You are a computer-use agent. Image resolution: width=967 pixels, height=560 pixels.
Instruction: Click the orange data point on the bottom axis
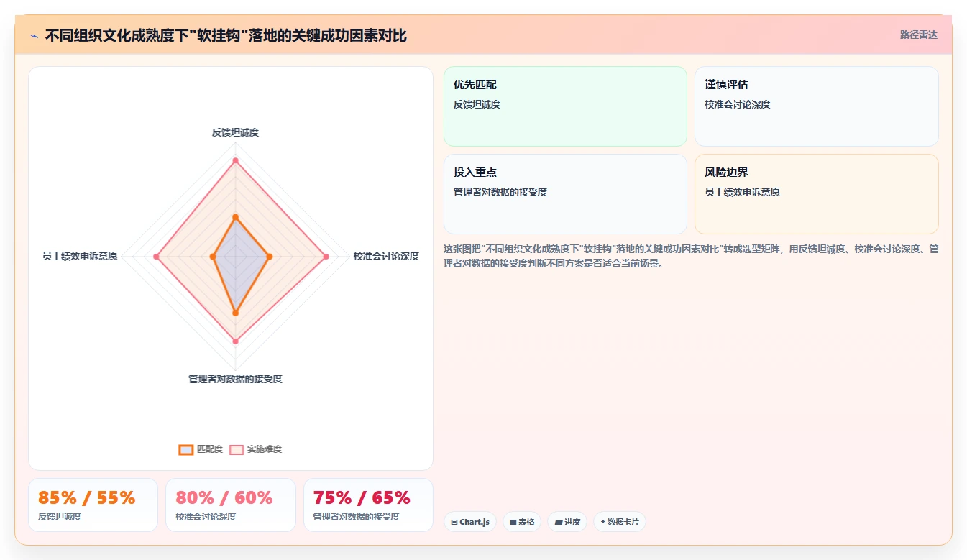click(x=235, y=313)
